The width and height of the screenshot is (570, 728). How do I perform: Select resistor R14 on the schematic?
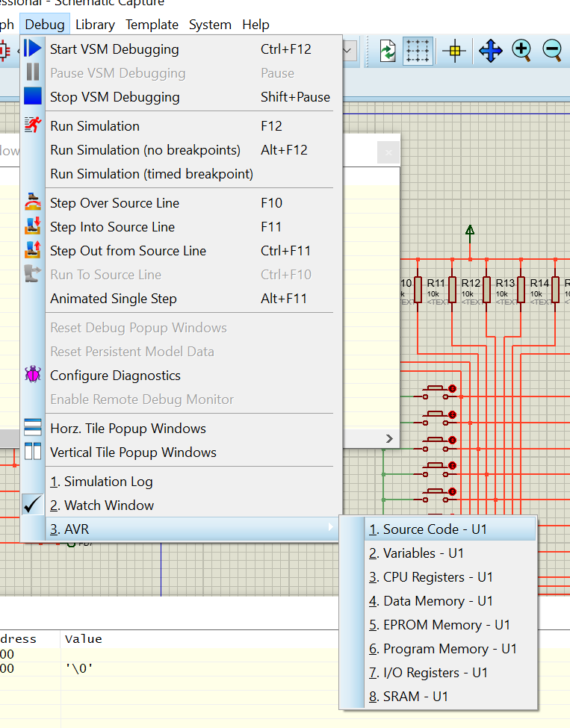[555, 290]
